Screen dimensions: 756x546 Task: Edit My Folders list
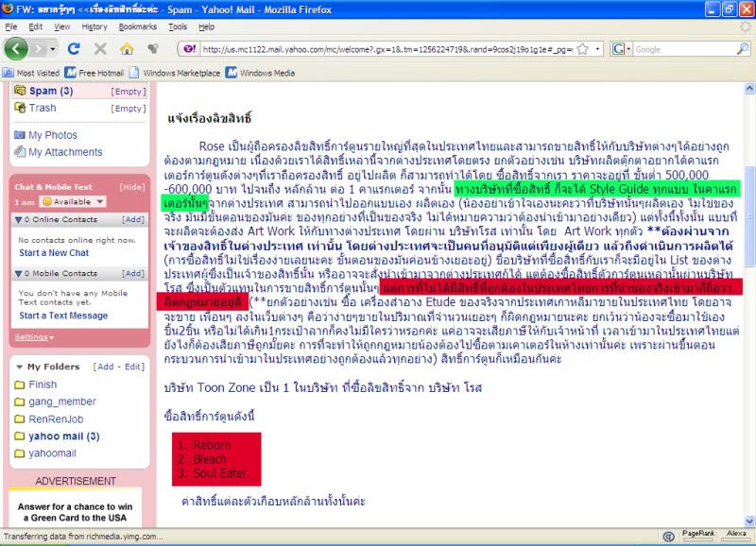132,367
